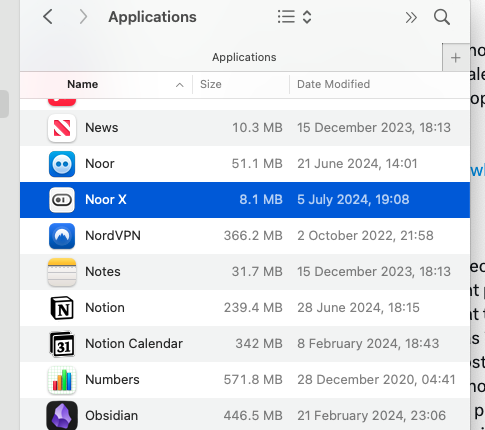Screen dimensions: 485x430
Task: Click the date 2 October 2022, 21:58
Action: pyautogui.click(x=365, y=236)
